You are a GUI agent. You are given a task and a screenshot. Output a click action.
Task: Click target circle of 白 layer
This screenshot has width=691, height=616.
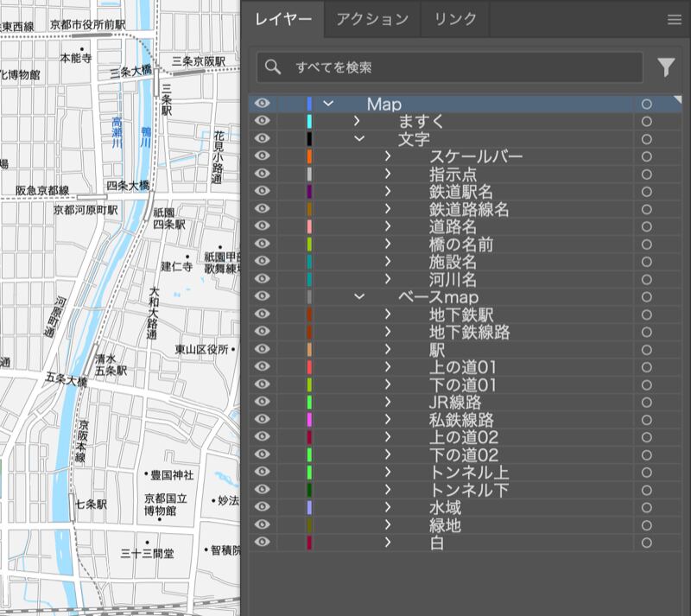click(646, 543)
